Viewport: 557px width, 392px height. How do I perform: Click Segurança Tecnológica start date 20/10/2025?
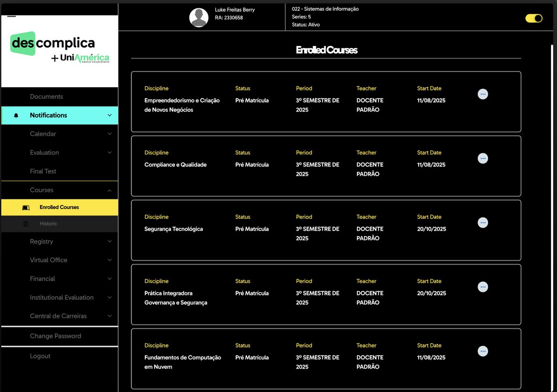432,229
